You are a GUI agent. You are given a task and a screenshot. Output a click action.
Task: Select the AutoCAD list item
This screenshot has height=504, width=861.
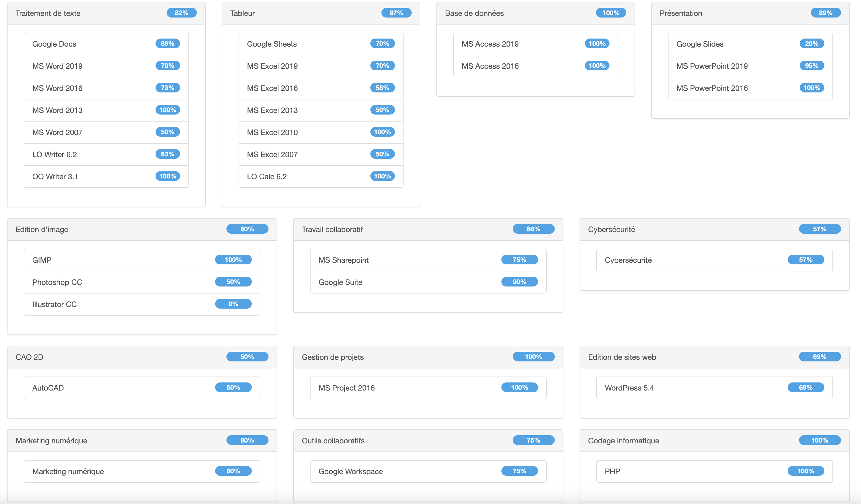[x=142, y=388]
